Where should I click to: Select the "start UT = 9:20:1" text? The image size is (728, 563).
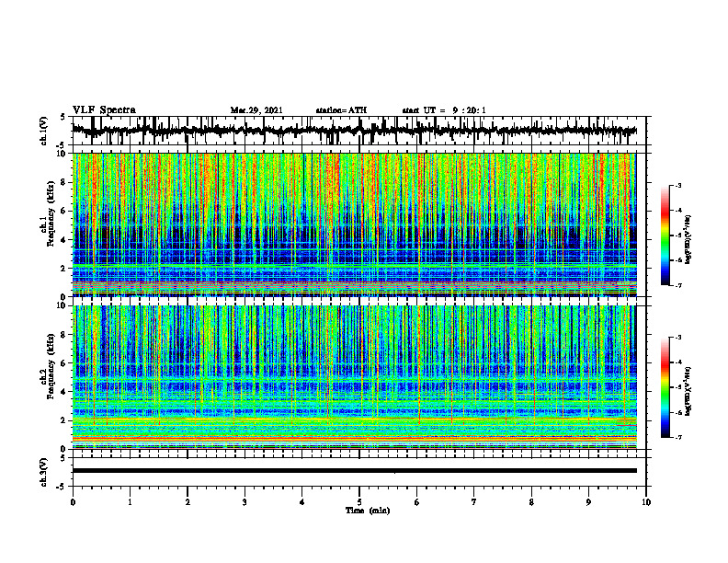(444, 110)
